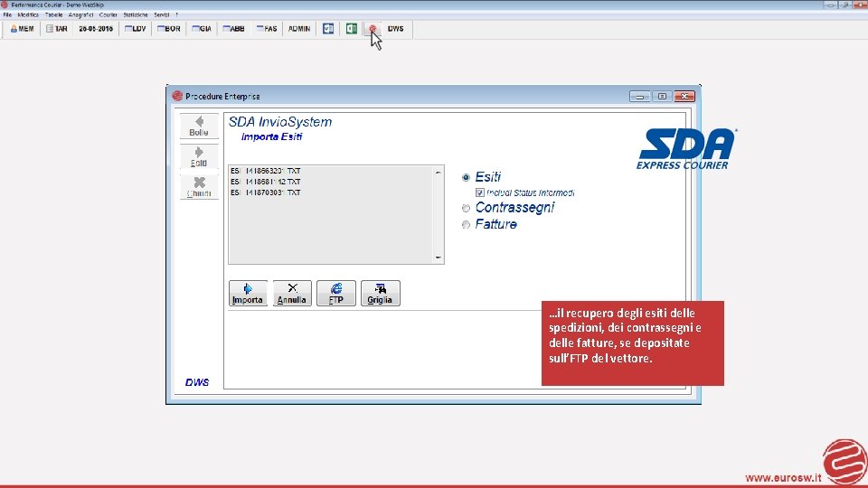Click the MEM toolbar button
The width and height of the screenshot is (868, 488).
point(22,29)
